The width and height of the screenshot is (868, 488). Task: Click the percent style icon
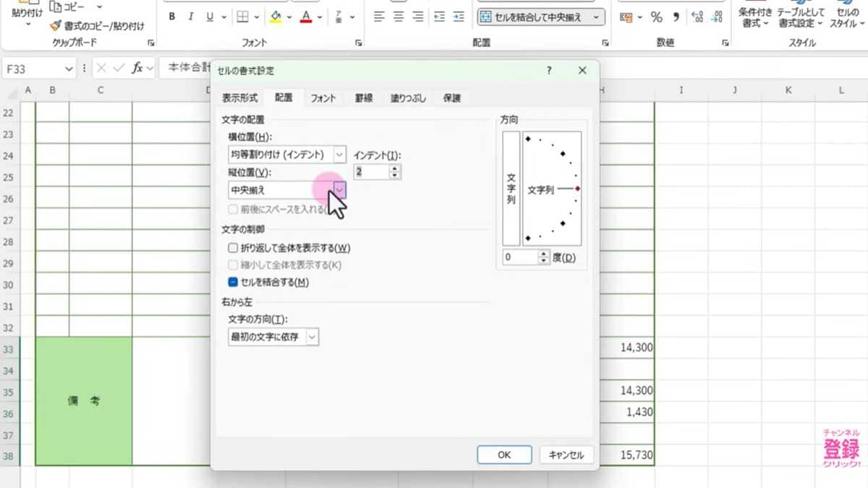(x=656, y=17)
